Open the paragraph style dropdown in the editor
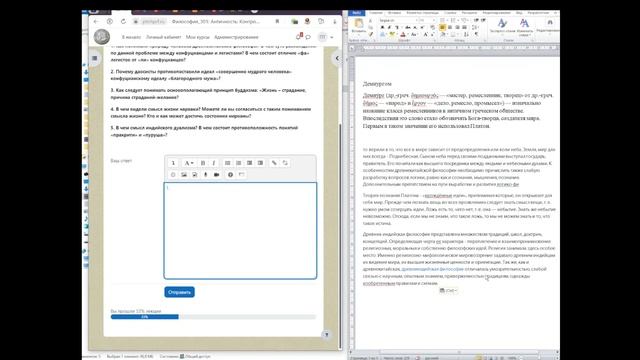The height and width of the screenshot is (360, 640). (x=188, y=163)
